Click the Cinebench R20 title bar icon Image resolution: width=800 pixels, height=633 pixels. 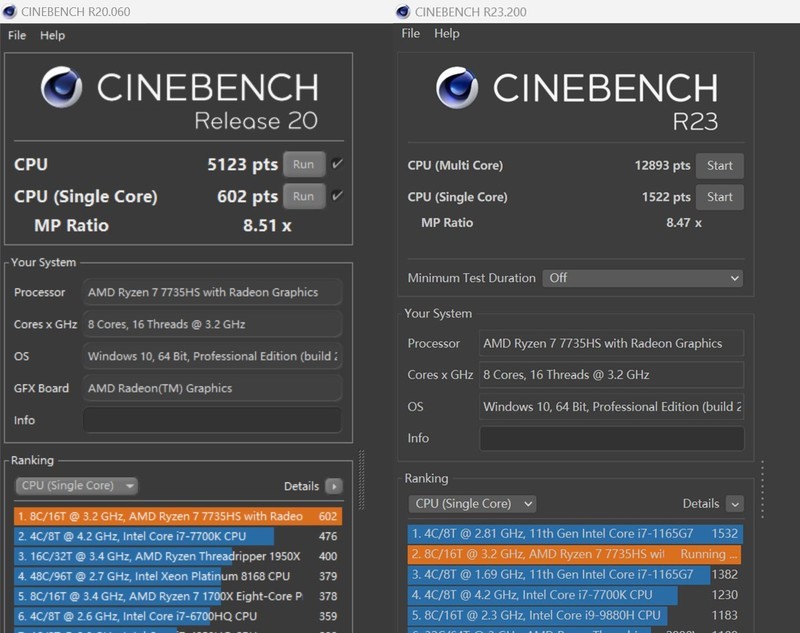pyautogui.click(x=10, y=11)
